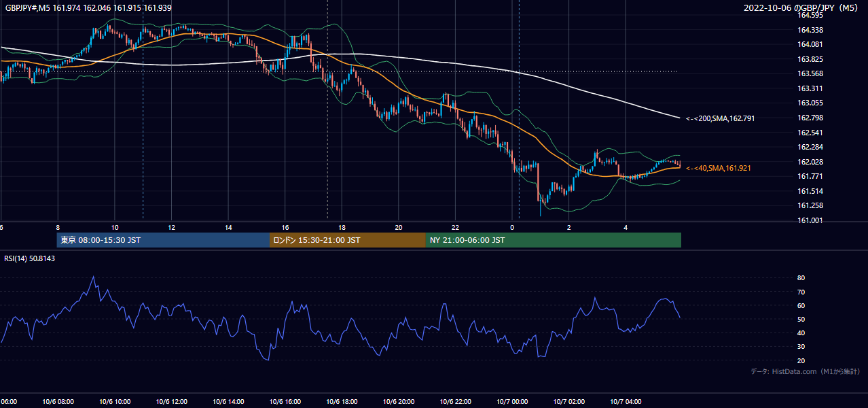Click the 163.825 price axis label
868x408 pixels.
tap(810, 59)
